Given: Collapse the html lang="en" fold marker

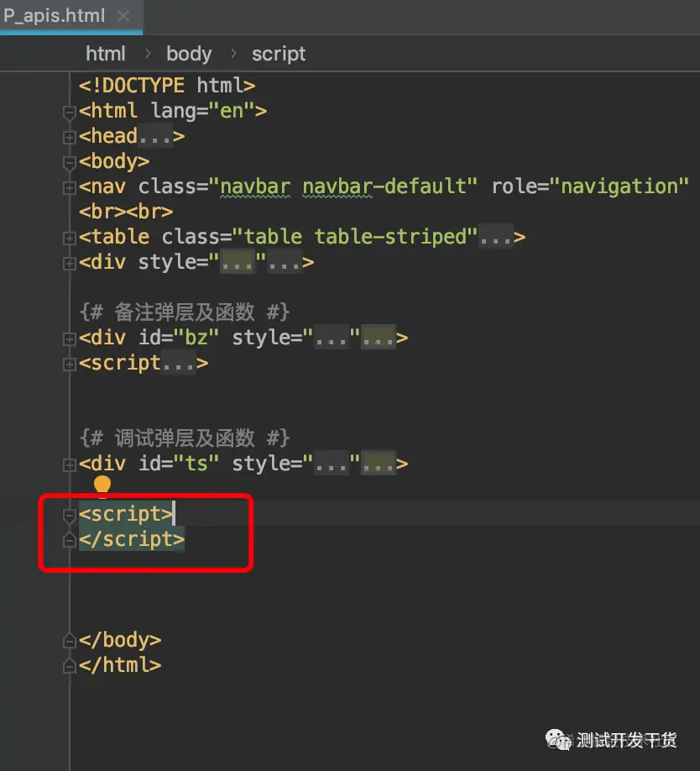Looking at the screenshot, I should click(70, 113).
